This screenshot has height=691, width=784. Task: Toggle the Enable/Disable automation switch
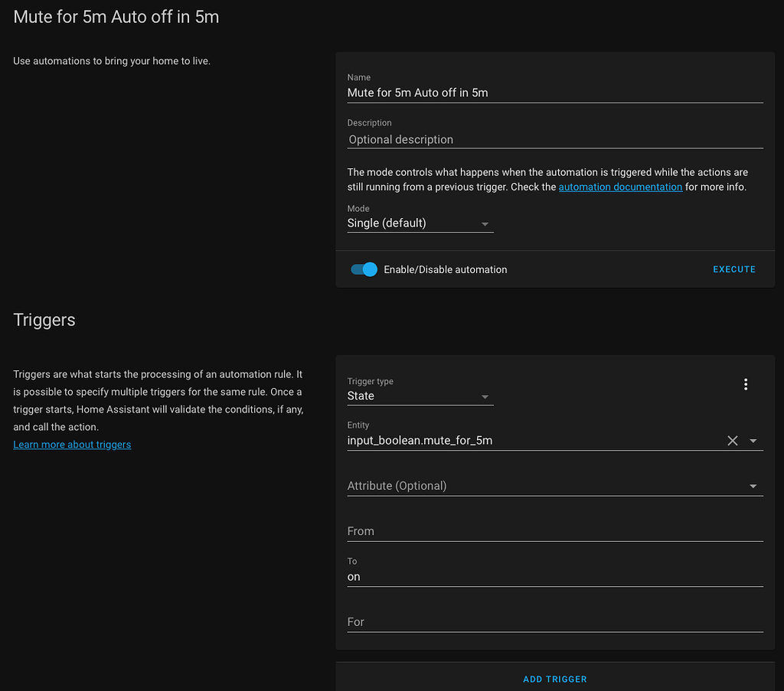tap(364, 269)
